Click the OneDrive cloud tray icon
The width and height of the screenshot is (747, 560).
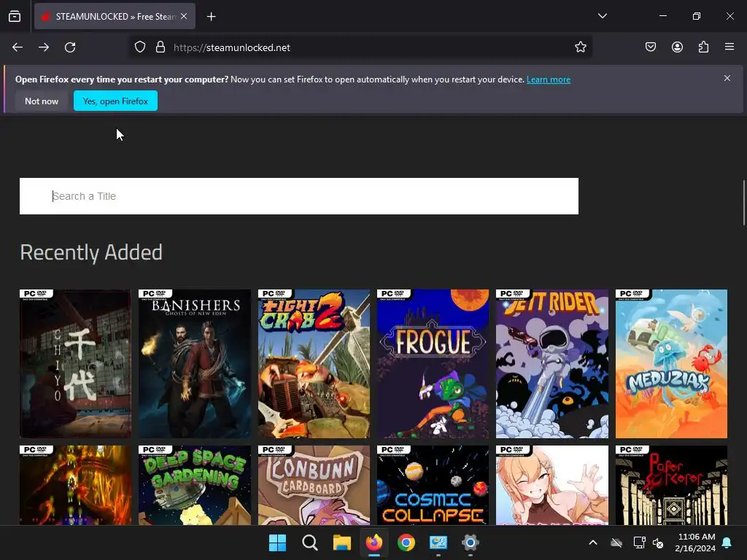click(616, 542)
